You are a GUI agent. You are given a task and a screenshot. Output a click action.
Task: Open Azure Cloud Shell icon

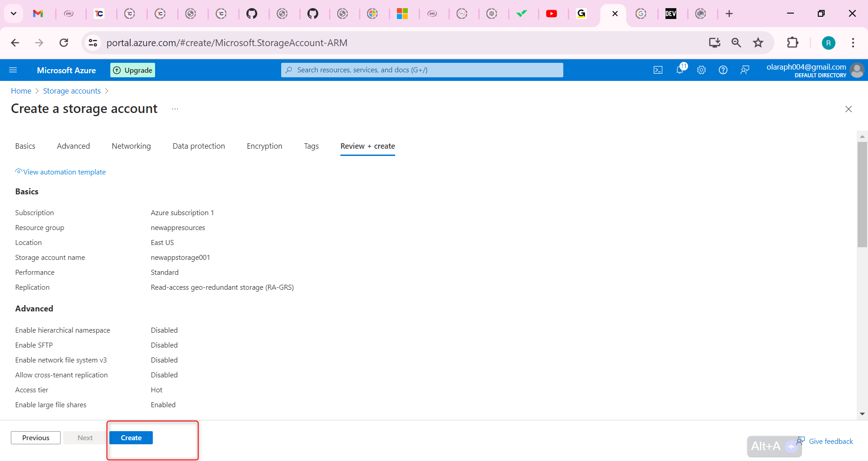coord(658,70)
